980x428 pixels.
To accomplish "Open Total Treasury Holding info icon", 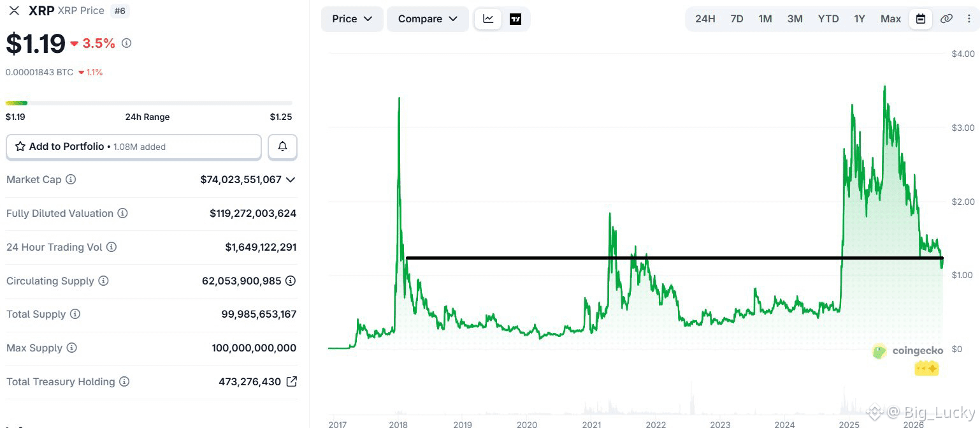I will point(124,381).
